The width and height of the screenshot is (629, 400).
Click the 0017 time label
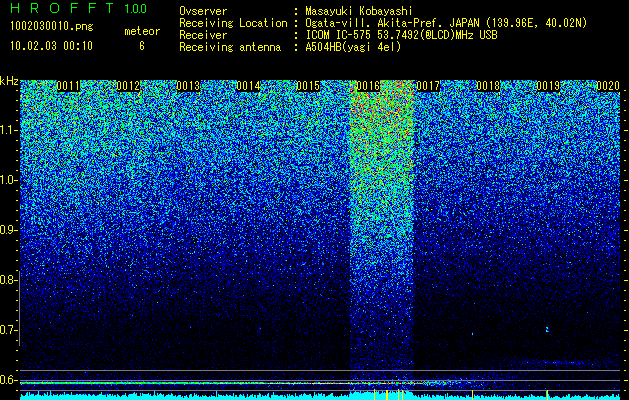click(428, 86)
